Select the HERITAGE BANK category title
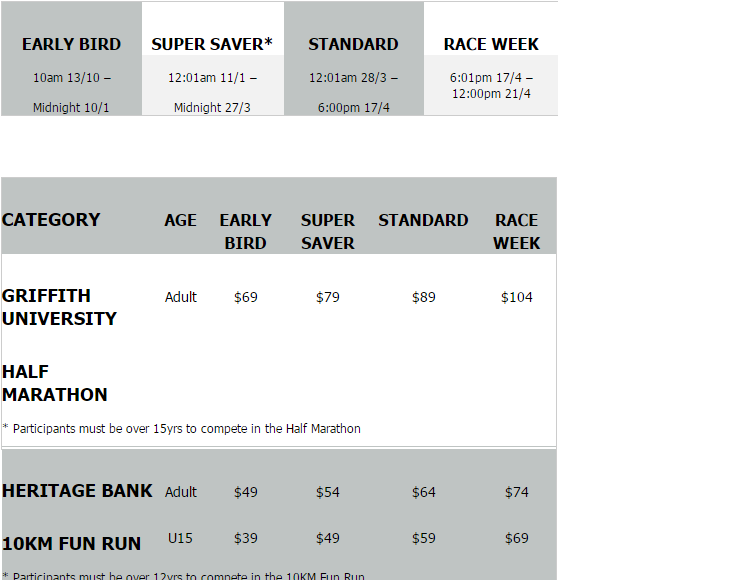The width and height of the screenshot is (748, 580). coord(77,491)
